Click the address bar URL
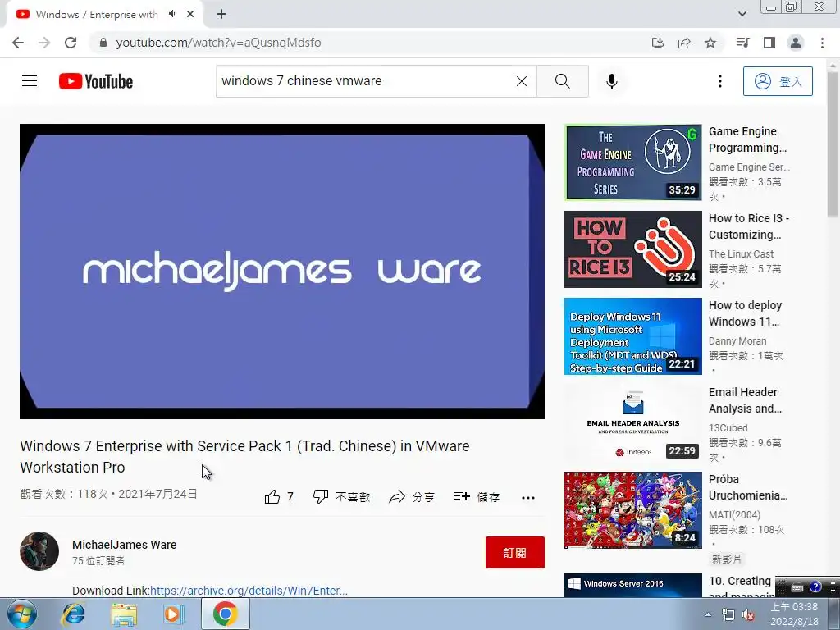Image resolution: width=840 pixels, height=630 pixels. [x=218, y=43]
